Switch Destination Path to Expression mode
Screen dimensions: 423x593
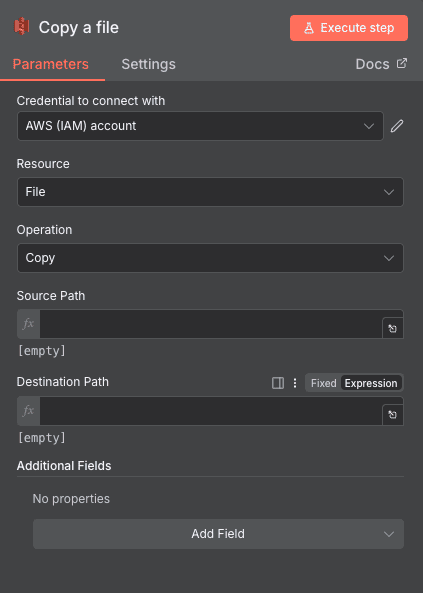coord(371,383)
